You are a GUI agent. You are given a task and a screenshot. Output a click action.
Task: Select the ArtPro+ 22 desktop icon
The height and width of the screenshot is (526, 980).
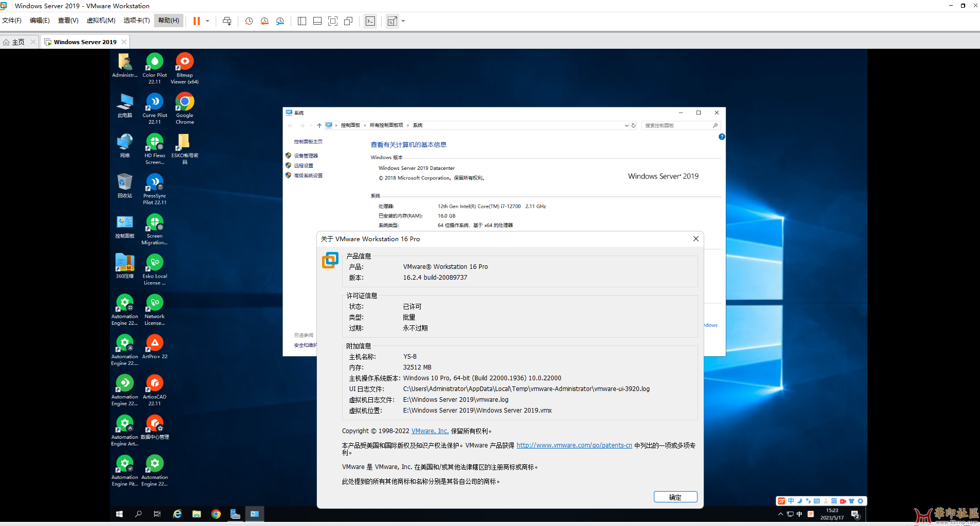[x=155, y=346]
